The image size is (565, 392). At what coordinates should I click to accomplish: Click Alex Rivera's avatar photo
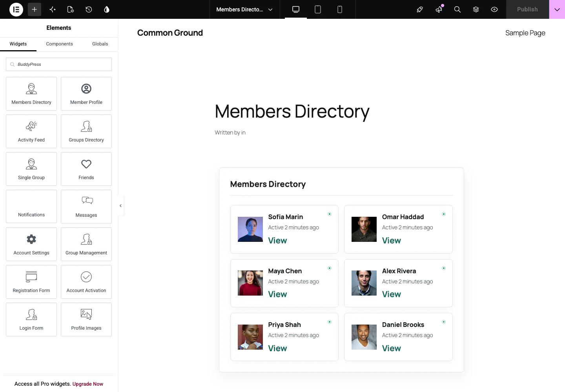(x=364, y=283)
